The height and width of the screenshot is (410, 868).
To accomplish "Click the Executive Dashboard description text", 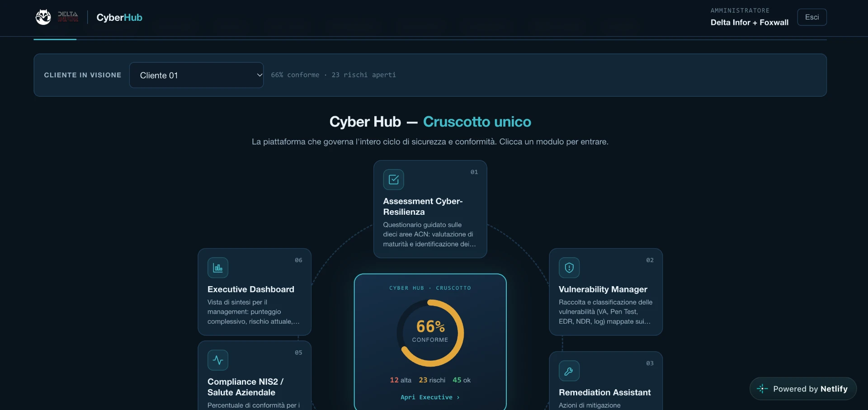I will click(x=254, y=312).
